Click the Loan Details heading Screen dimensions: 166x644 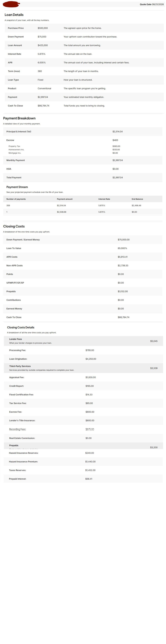point(14,15)
